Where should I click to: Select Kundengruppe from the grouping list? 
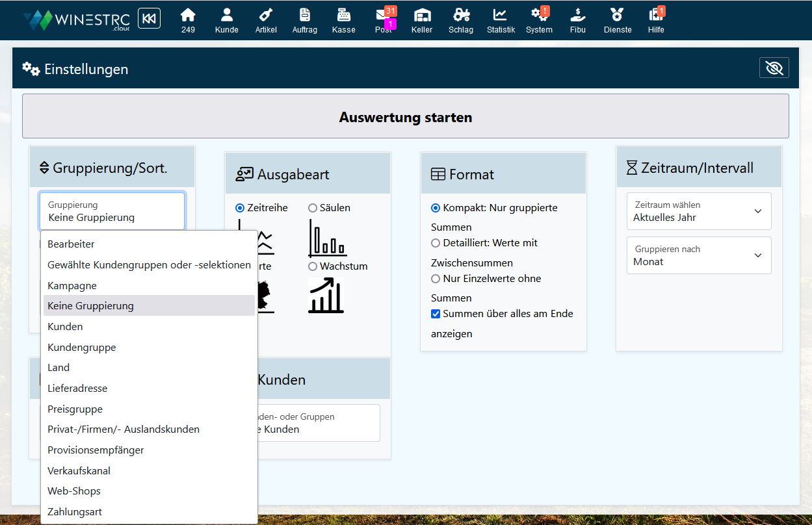[x=82, y=348]
